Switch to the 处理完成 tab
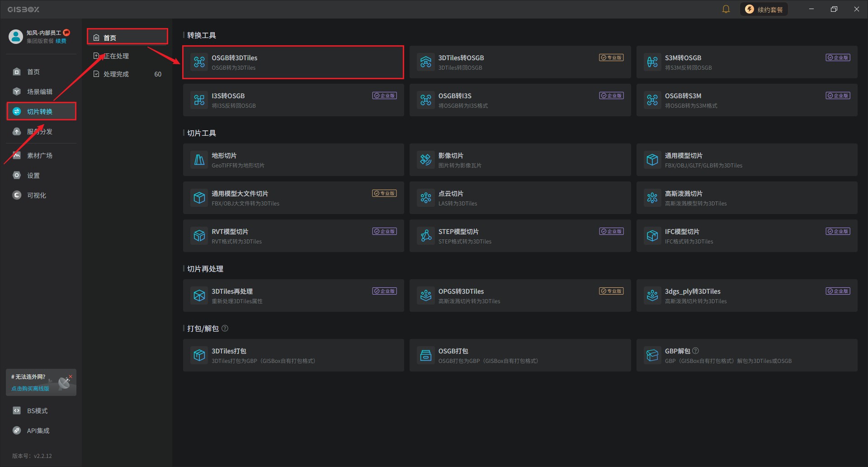 [x=127, y=74]
